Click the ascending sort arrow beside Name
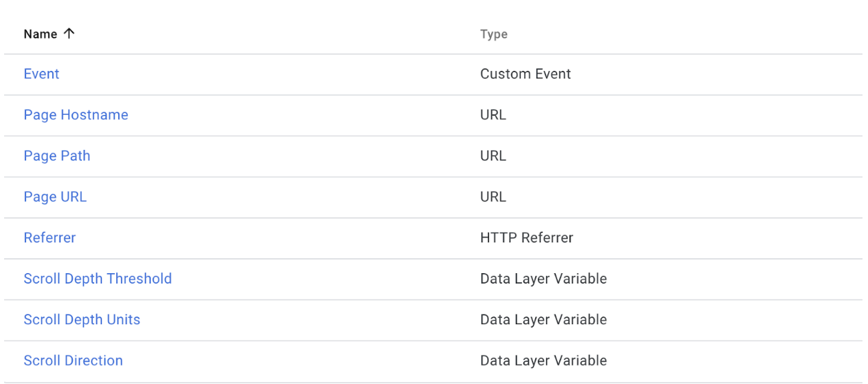The height and width of the screenshot is (384, 868). (x=68, y=34)
